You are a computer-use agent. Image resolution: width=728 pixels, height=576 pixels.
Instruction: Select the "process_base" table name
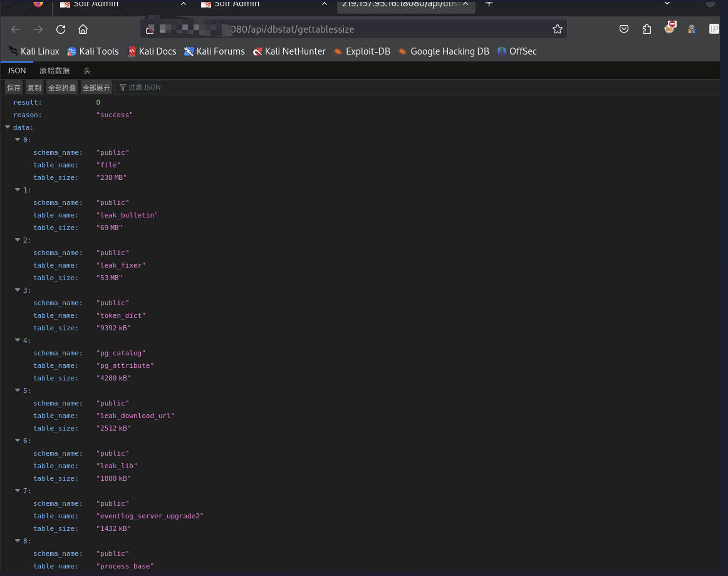pos(125,566)
